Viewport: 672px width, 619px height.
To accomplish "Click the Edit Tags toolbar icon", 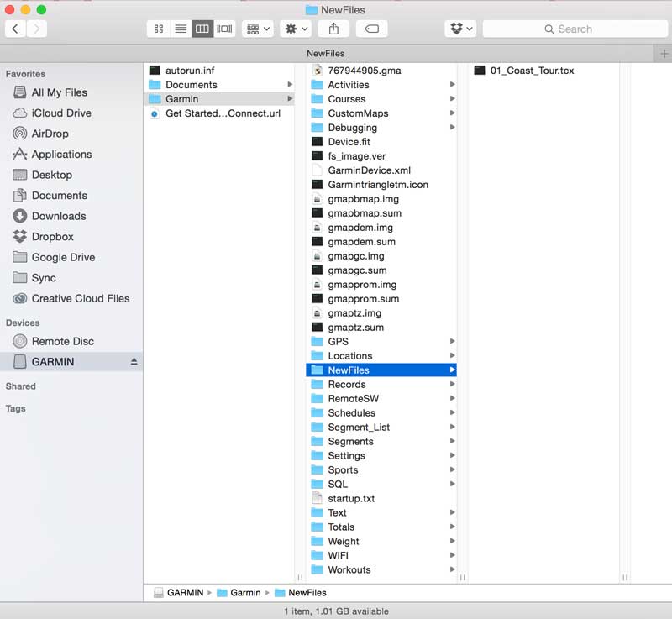I will 371,29.
